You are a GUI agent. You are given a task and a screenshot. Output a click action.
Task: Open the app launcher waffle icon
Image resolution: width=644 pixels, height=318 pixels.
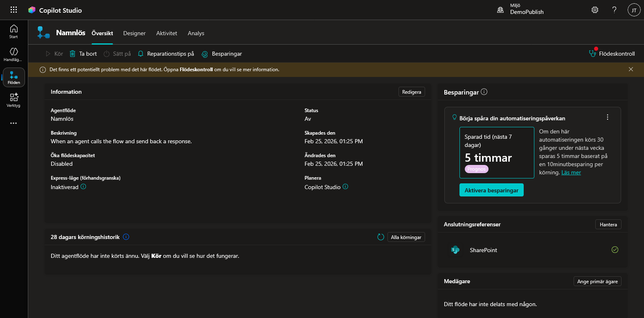point(14,10)
